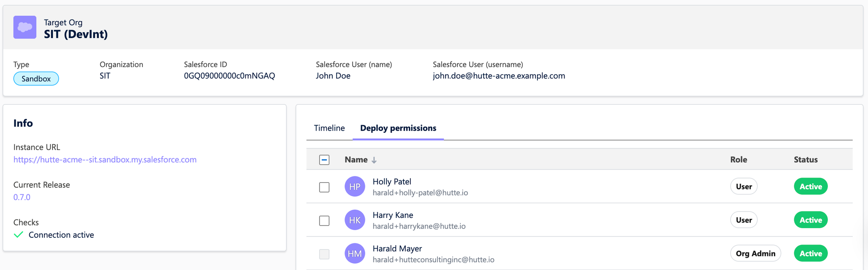Screen dimensions: 868x270
Task: Click the Role column header
Action: point(738,160)
